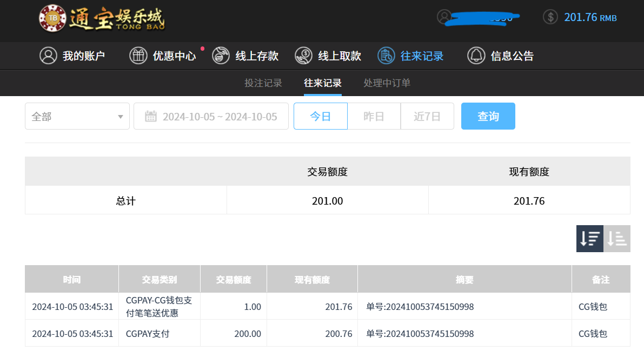Go to 线上存款 deposit page
644x358 pixels.
pyautogui.click(x=245, y=56)
